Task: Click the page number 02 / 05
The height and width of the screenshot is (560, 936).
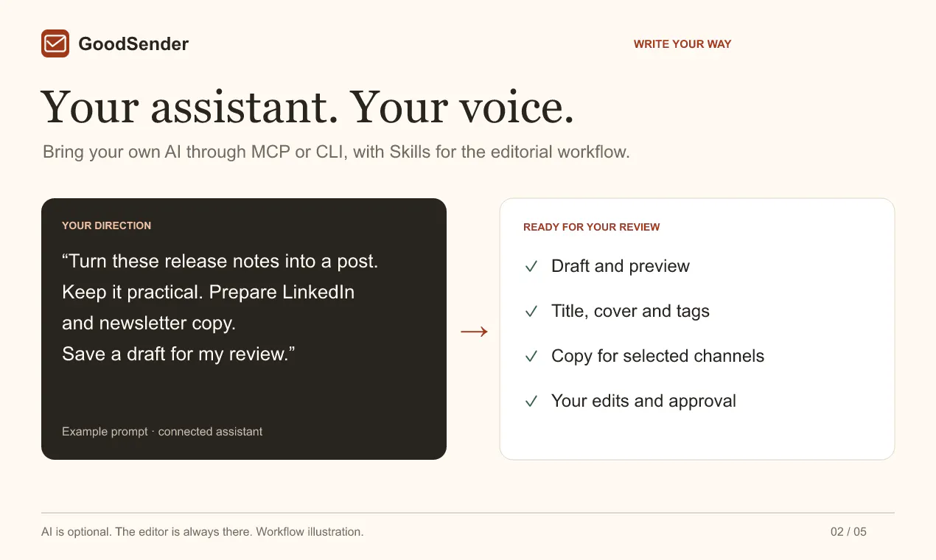Action: 848,532
